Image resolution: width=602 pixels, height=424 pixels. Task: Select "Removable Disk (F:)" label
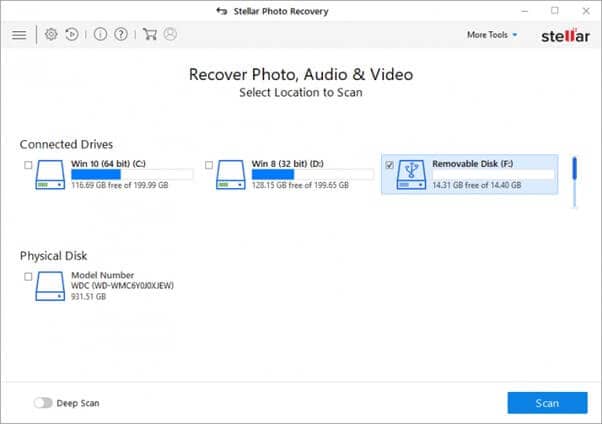pyautogui.click(x=473, y=164)
